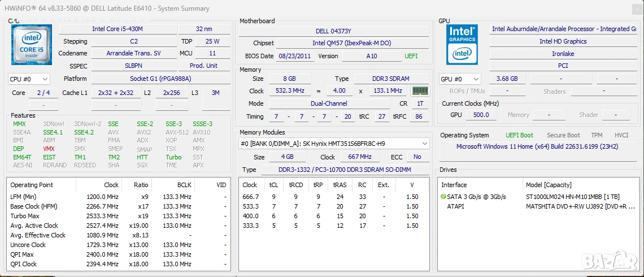Click the GPU clock 500.0 value
Screen dimensions: 644x277
pos(481,115)
